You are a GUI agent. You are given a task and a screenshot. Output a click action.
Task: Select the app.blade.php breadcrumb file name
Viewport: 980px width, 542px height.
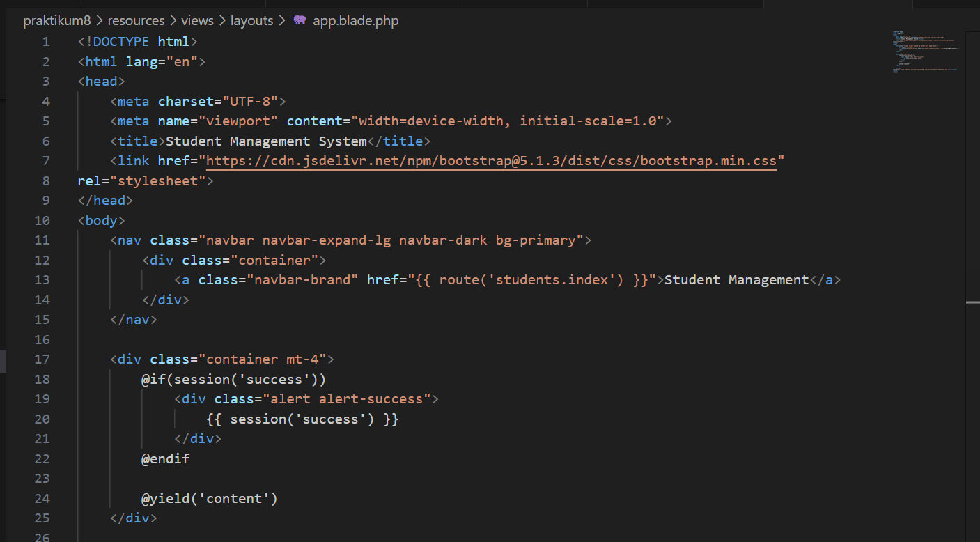(356, 20)
